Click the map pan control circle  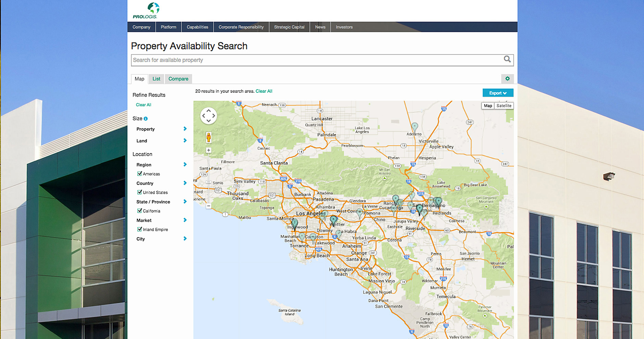pyautogui.click(x=208, y=116)
